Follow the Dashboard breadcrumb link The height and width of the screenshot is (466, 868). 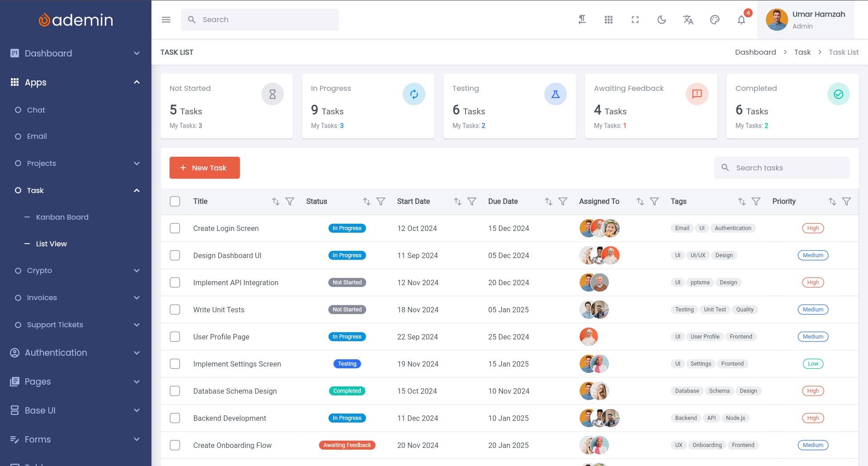click(755, 52)
